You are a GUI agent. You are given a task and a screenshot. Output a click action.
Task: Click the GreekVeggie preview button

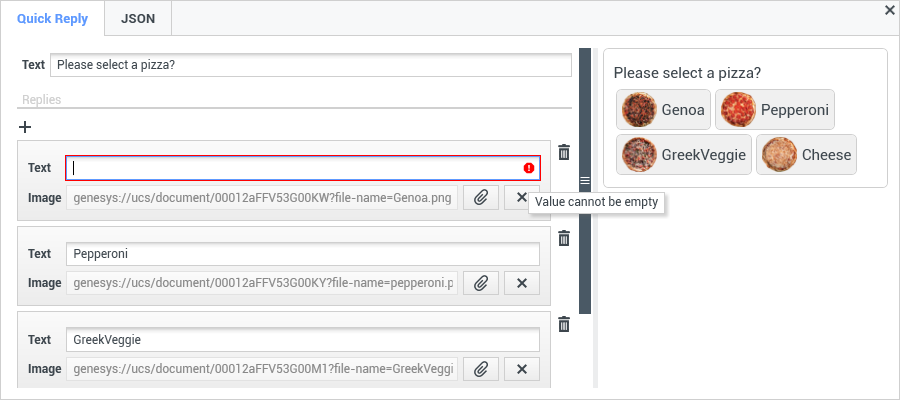[683, 155]
